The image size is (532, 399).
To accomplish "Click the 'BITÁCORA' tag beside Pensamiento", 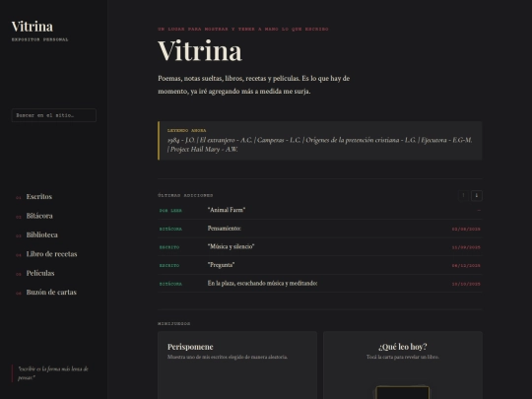I will pyautogui.click(x=170, y=229).
